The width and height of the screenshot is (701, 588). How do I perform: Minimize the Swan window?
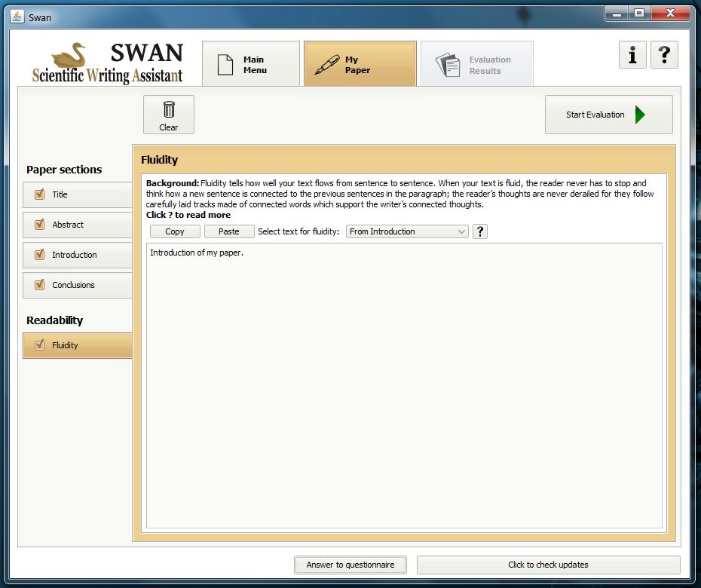point(617,14)
